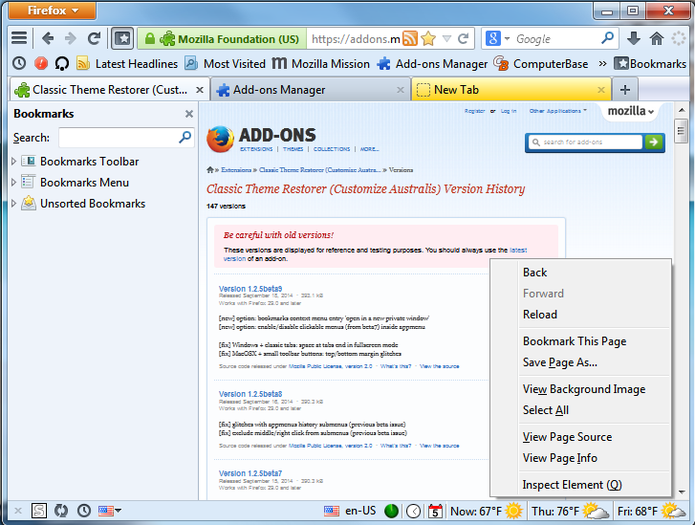Screen dimensions: 695x525
Task: Click the calendar icon in status bar
Action: (x=435, y=511)
